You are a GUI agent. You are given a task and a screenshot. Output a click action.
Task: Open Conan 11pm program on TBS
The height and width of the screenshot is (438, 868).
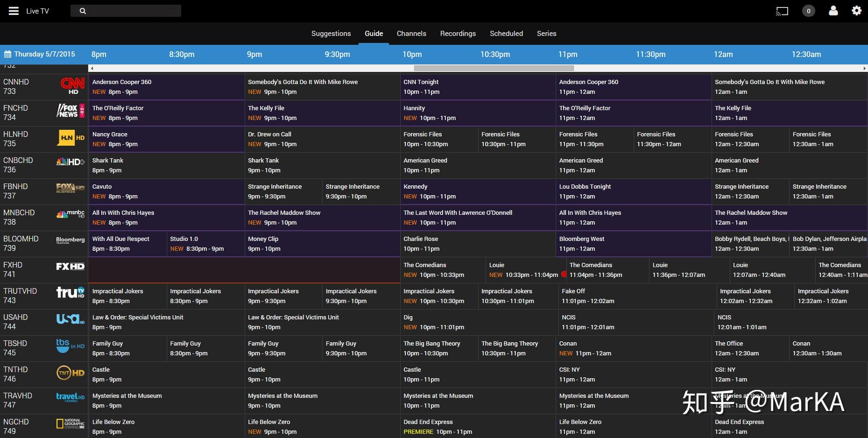[x=634, y=348]
